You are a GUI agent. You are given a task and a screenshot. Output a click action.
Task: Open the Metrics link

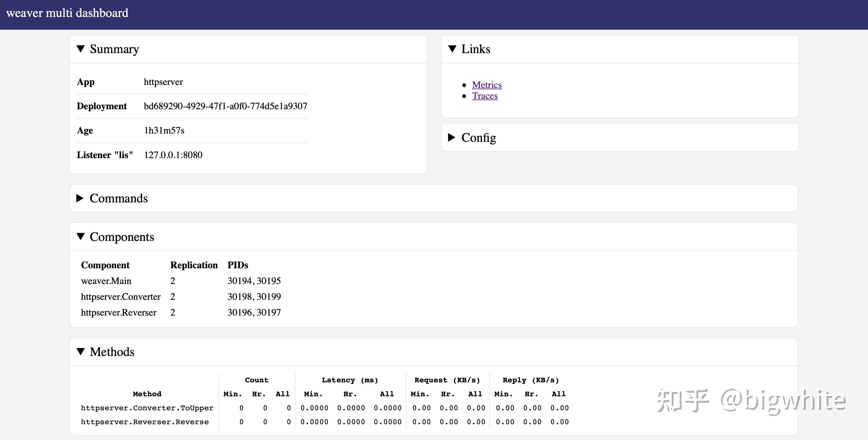coord(487,85)
